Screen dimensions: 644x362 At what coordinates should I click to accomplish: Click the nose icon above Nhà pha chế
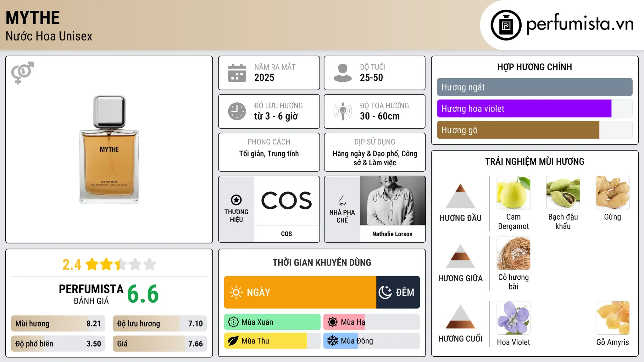click(342, 200)
